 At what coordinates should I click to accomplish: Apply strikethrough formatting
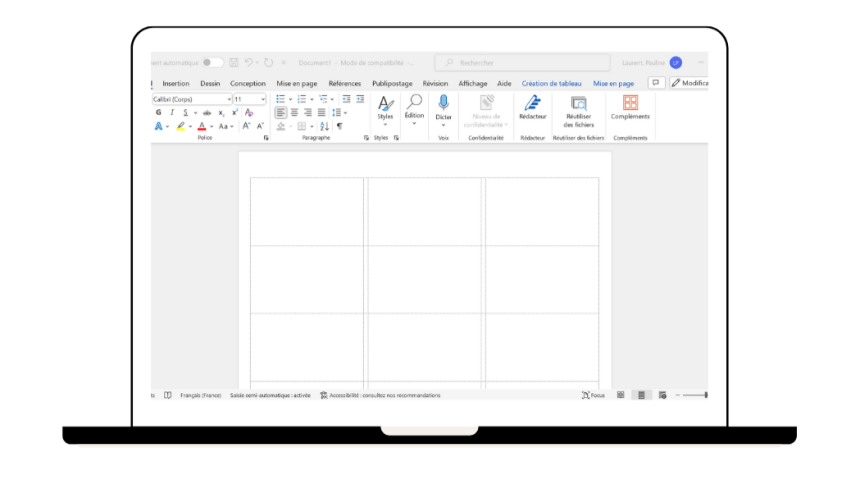(207, 112)
